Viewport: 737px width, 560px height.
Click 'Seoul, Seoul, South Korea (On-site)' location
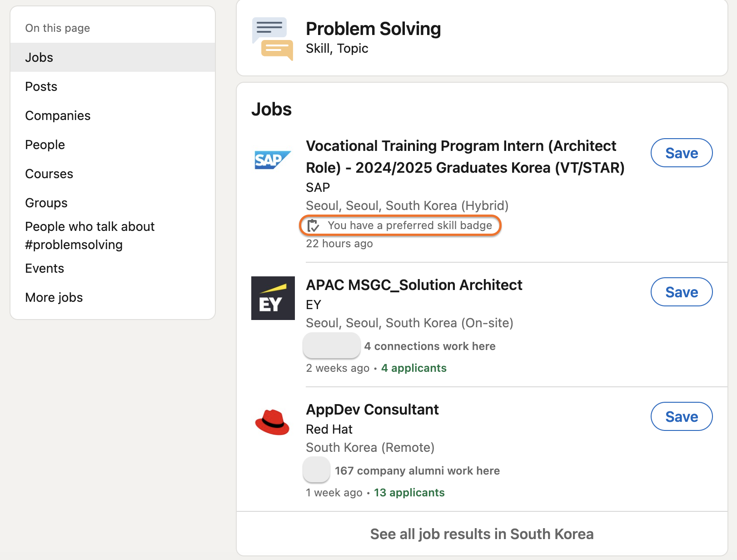409,323
